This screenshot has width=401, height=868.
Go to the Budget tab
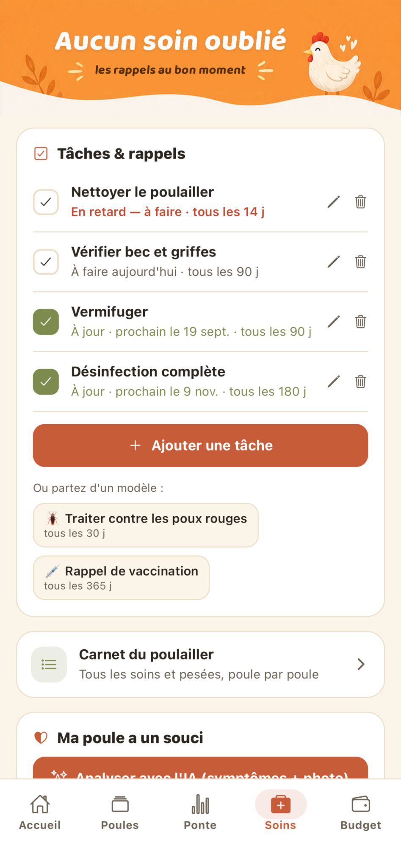(x=361, y=812)
